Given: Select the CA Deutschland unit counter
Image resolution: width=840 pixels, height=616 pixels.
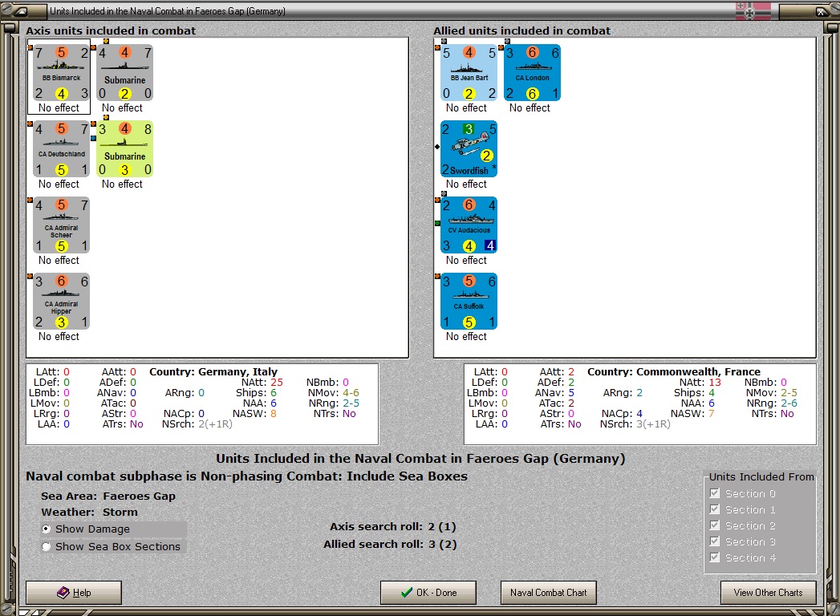Looking at the screenshot, I should pyautogui.click(x=61, y=149).
